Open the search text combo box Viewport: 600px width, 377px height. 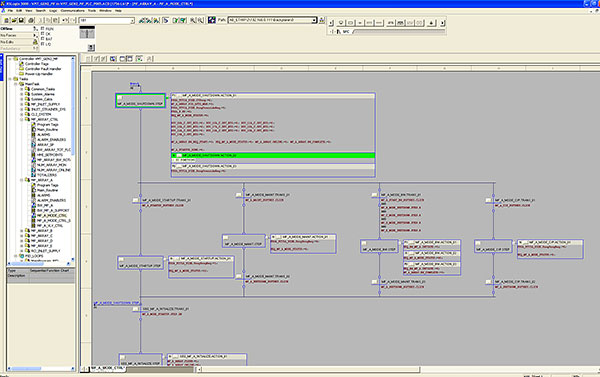point(107,20)
